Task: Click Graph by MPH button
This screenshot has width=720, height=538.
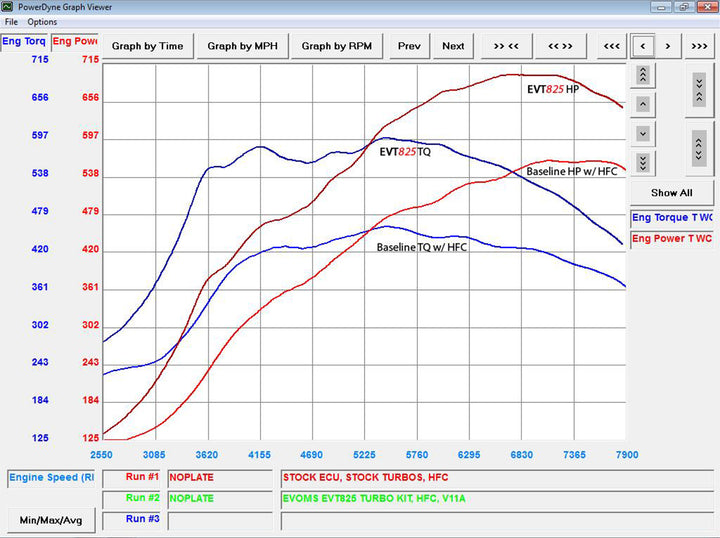Action: [242, 46]
